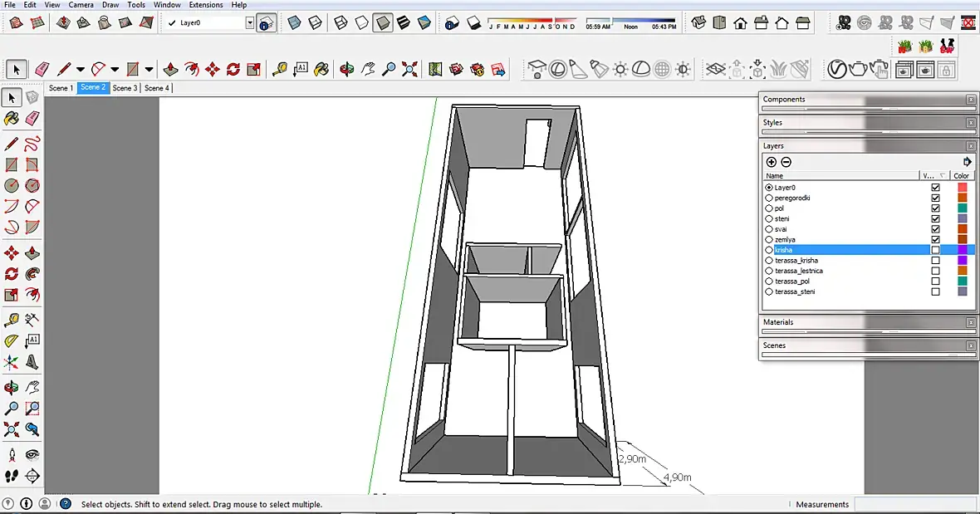Activate the Push/Pull tool in top toolbar
Screen dimensions: 980x514
tap(170, 69)
